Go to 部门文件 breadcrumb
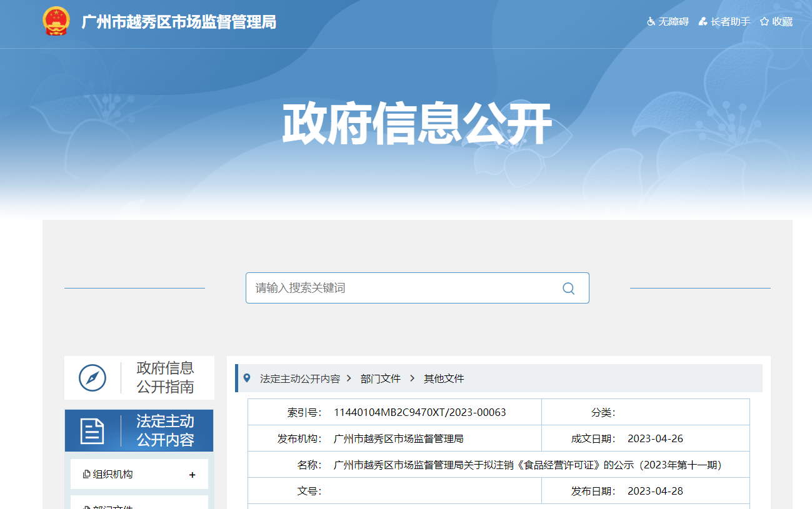 point(381,378)
